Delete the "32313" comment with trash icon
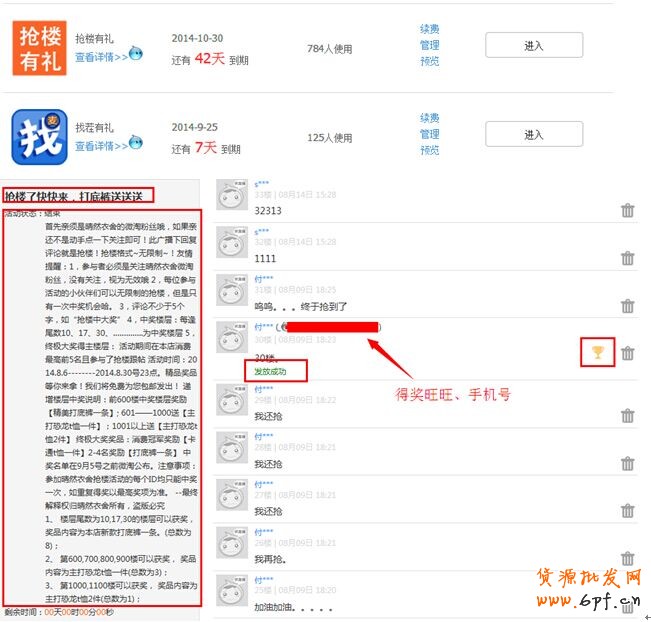 point(627,210)
